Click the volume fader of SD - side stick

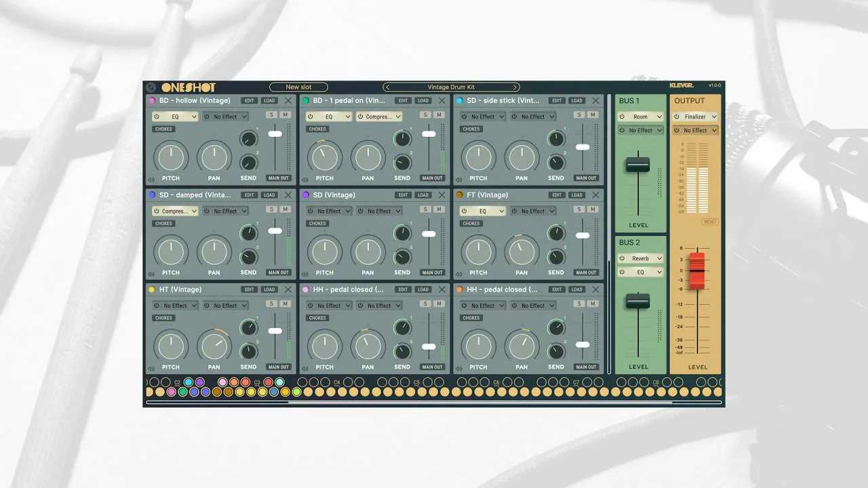583,147
